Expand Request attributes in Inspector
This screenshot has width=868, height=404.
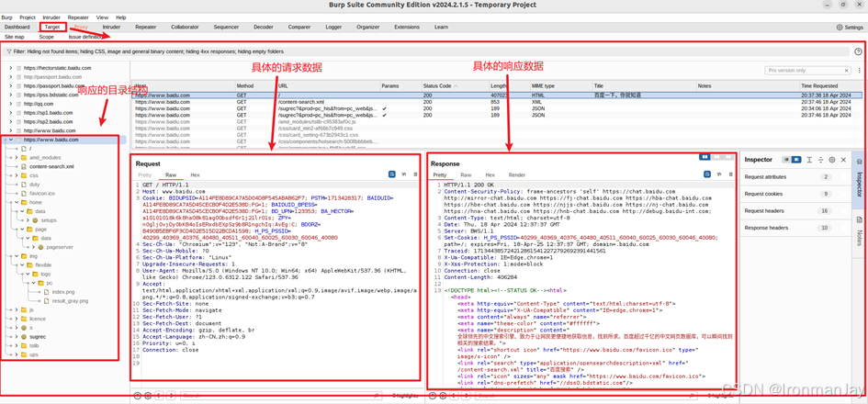point(795,177)
